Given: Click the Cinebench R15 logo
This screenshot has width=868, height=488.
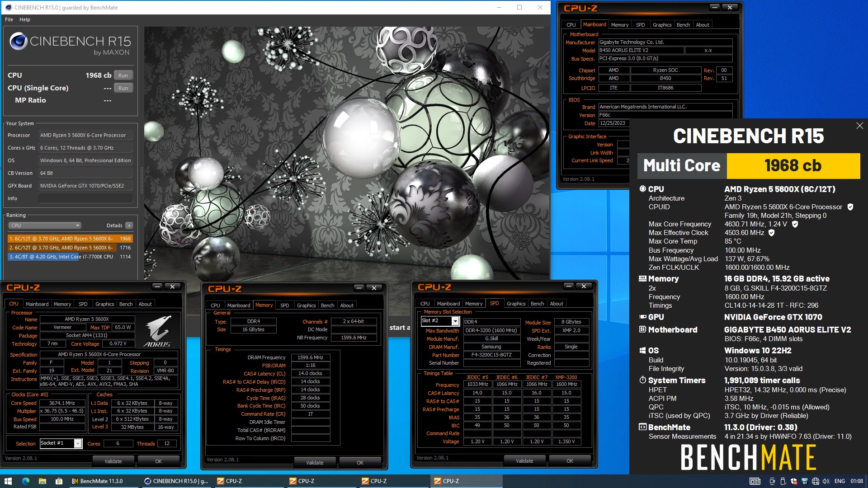Looking at the screenshot, I should tap(70, 44).
